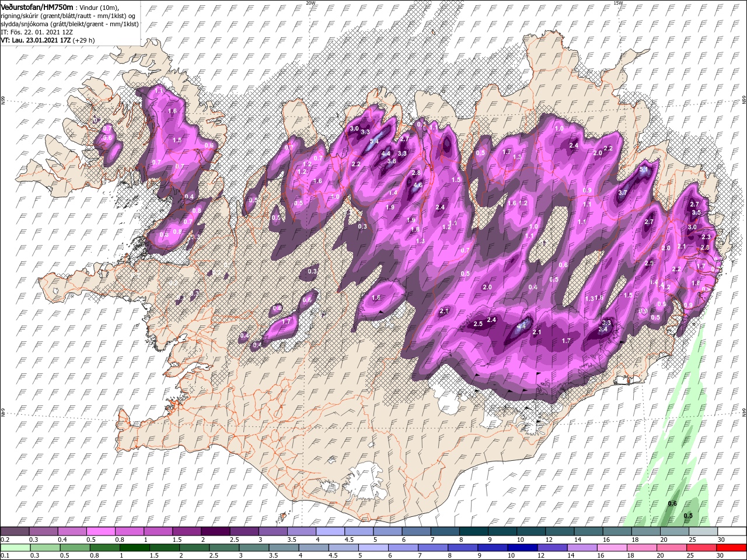Screen dimensions: 747x560
Task: Click the 0.5 value in the green rain area
Action: 688,516
